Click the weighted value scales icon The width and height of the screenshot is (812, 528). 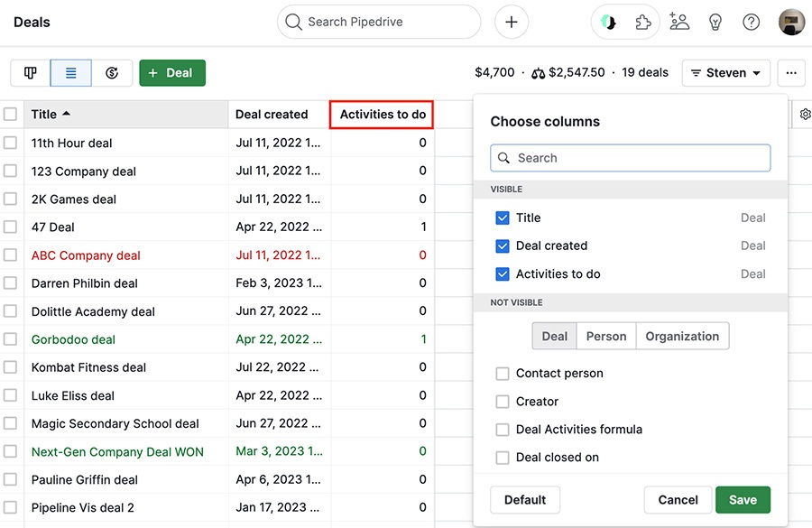(538, 74)
